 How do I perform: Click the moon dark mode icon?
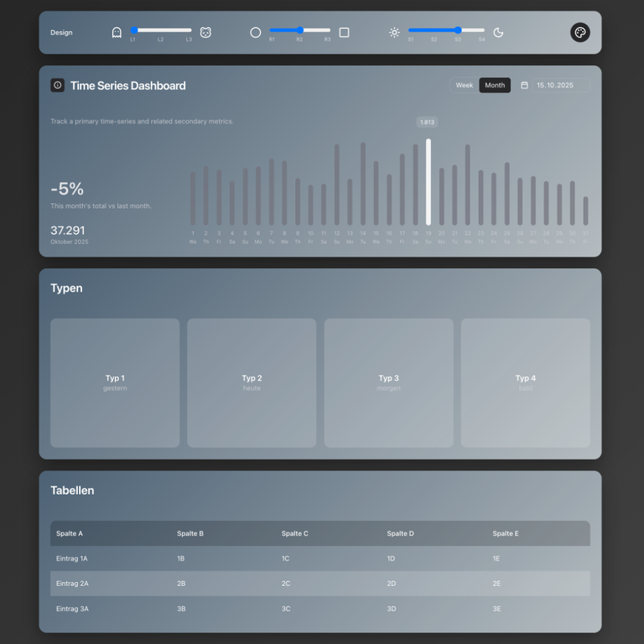coord(498,33)
